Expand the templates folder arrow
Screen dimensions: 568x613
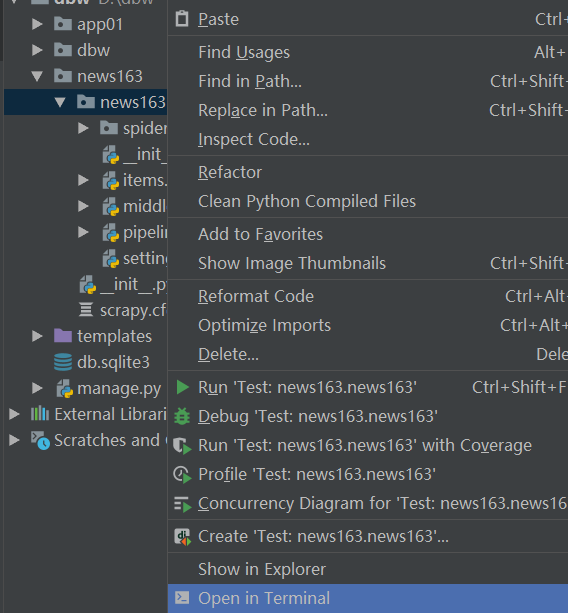pyautogui.click(x=37, y=336)
